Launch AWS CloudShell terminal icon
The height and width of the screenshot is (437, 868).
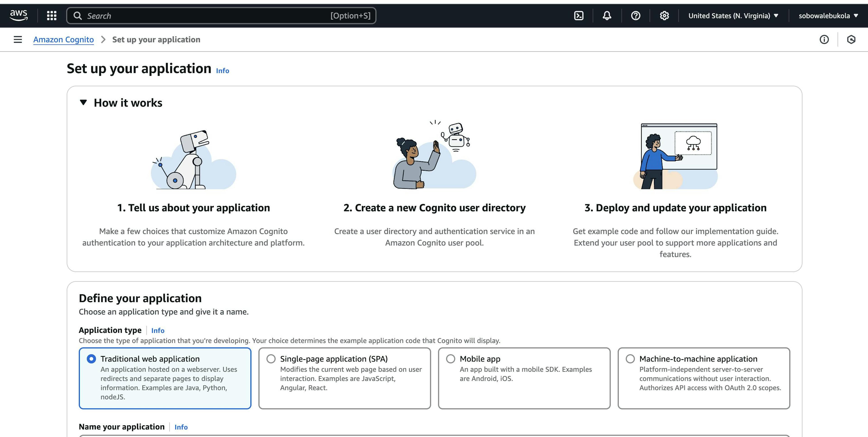(x=579, y=16)
